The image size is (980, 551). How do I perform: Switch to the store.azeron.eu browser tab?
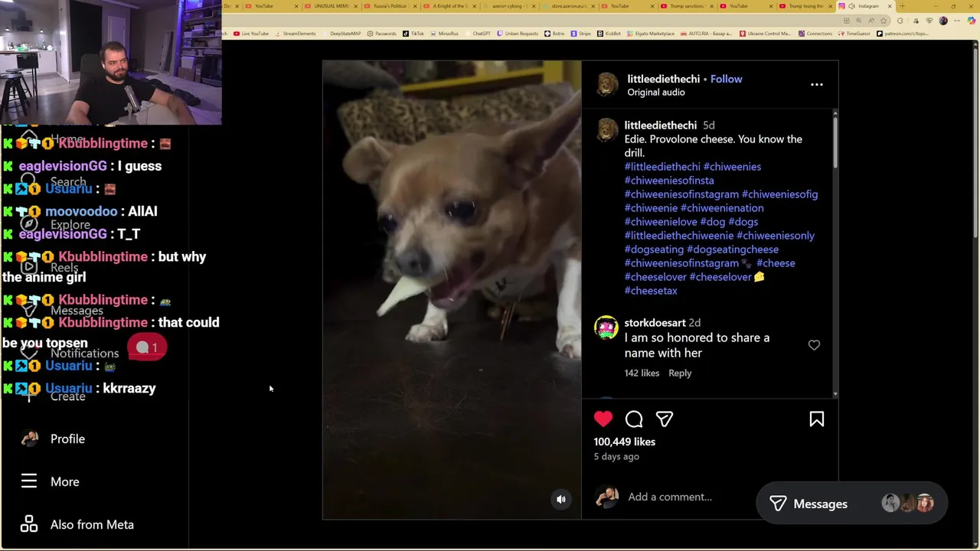(568, 6)
